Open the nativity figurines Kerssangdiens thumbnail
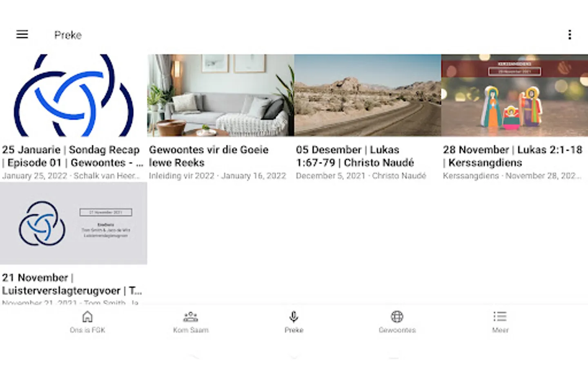The image size is (588, 368). click(x=514, y=95)
